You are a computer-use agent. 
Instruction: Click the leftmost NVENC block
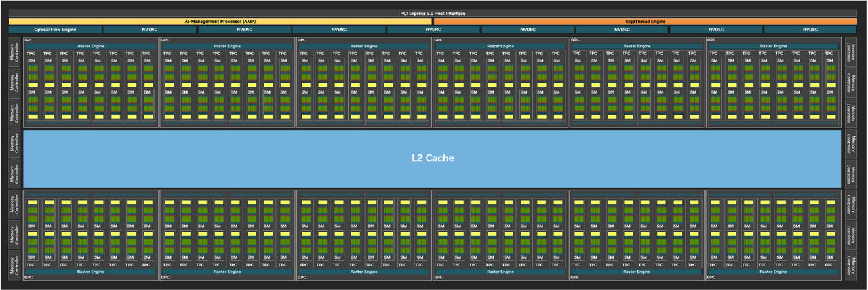149,30
